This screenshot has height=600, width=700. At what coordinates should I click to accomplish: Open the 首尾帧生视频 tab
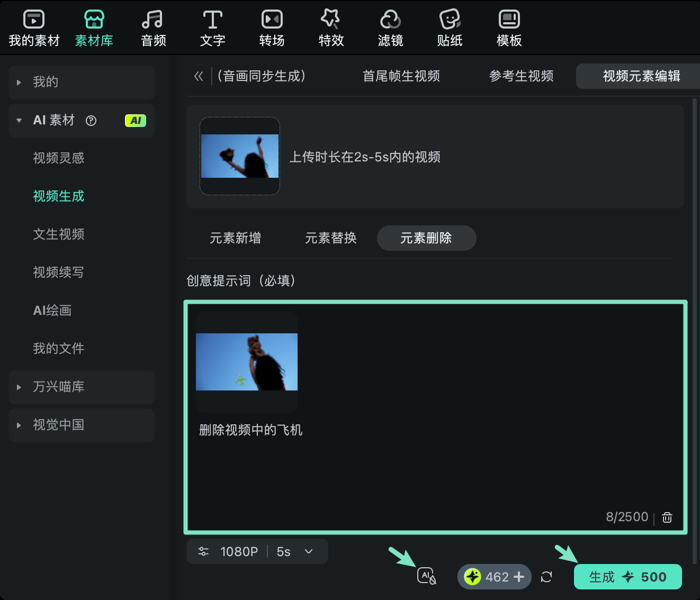(401, 76)
